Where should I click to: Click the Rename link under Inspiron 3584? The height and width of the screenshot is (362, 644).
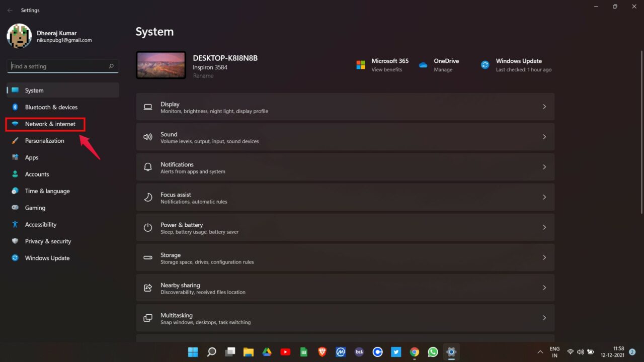(203, 76)
